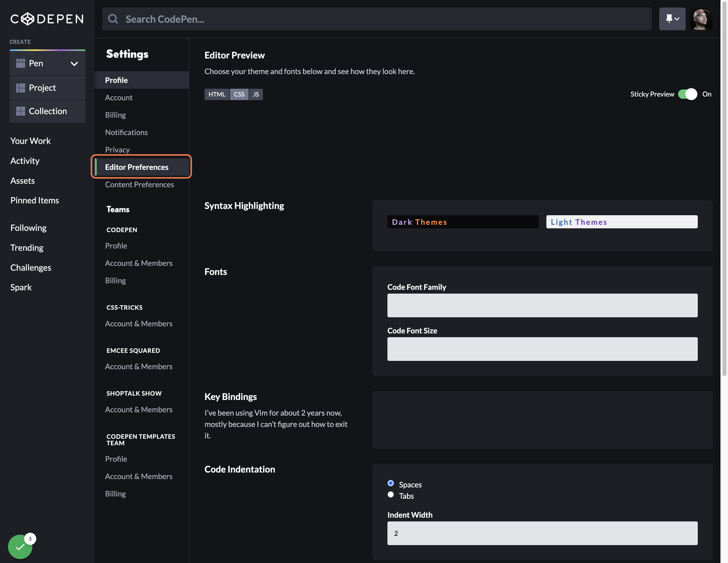Screen dimensions: 728x563
Task: Click the CodePen logo
Action: tap(47, 19)
